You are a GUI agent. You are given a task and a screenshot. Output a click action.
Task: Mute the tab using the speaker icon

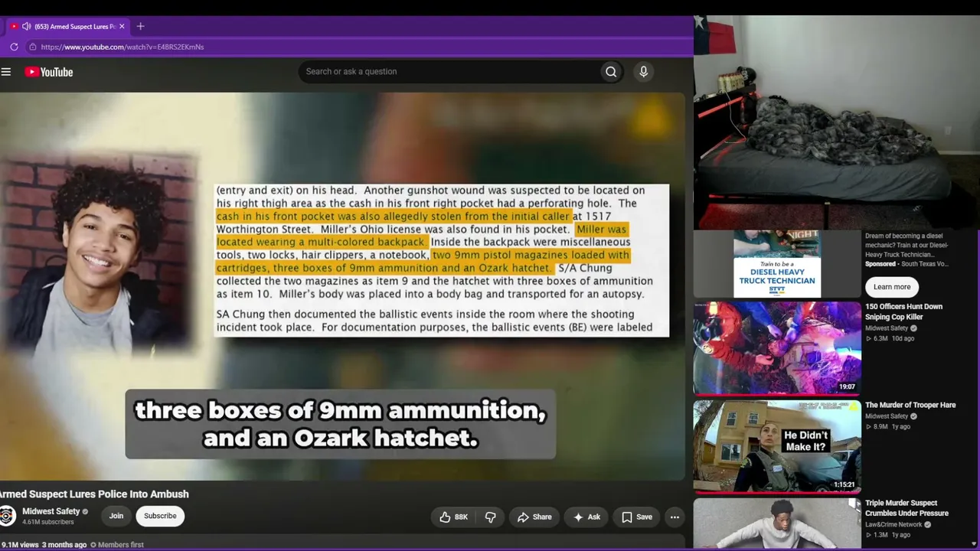click(27, 27)
